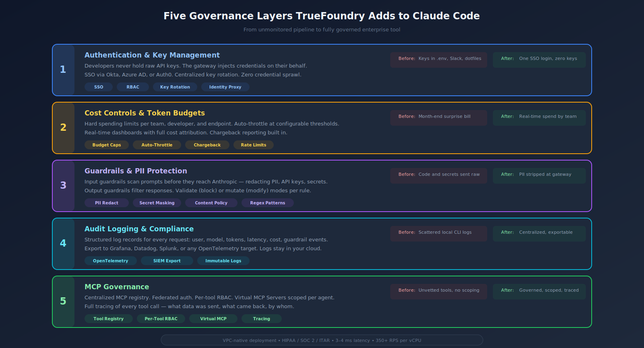Screen dimensions: 644x348
Task: Click 'After: Centralized, exportable' box
Action: [539, 234]
